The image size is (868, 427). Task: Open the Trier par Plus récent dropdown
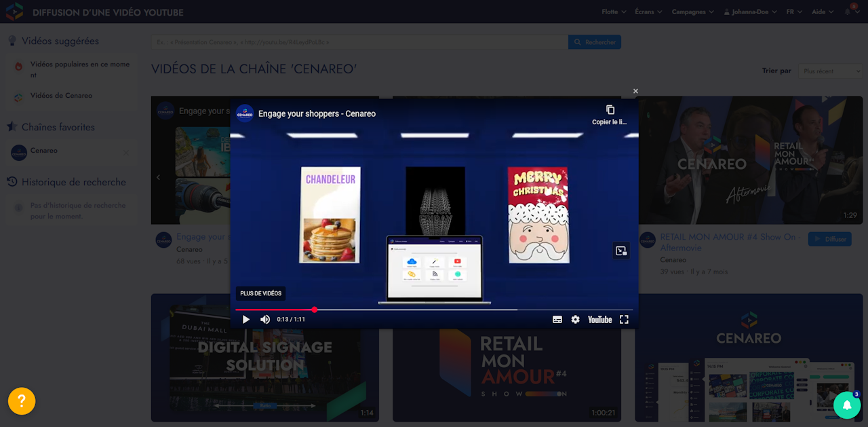coord(829,71)
